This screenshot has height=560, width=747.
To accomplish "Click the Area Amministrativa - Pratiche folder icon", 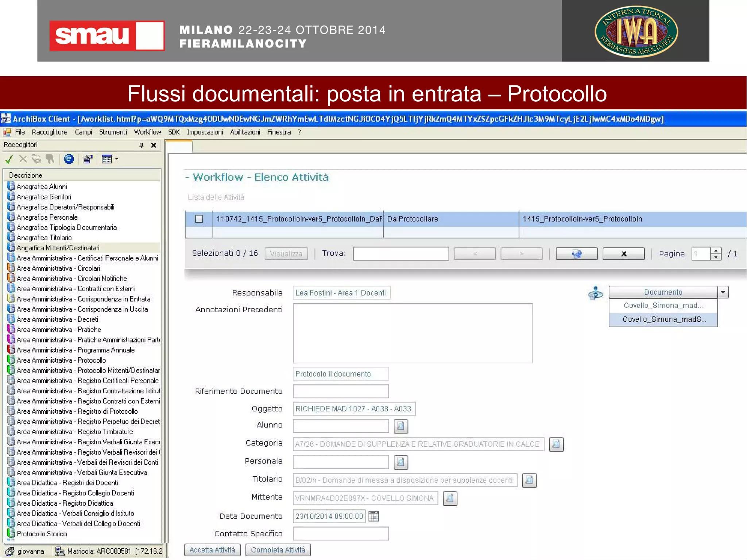I will (11, 329).
